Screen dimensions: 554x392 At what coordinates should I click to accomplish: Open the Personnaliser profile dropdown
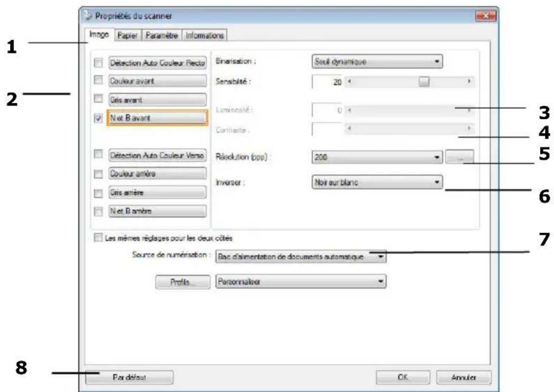pos(301,282)
